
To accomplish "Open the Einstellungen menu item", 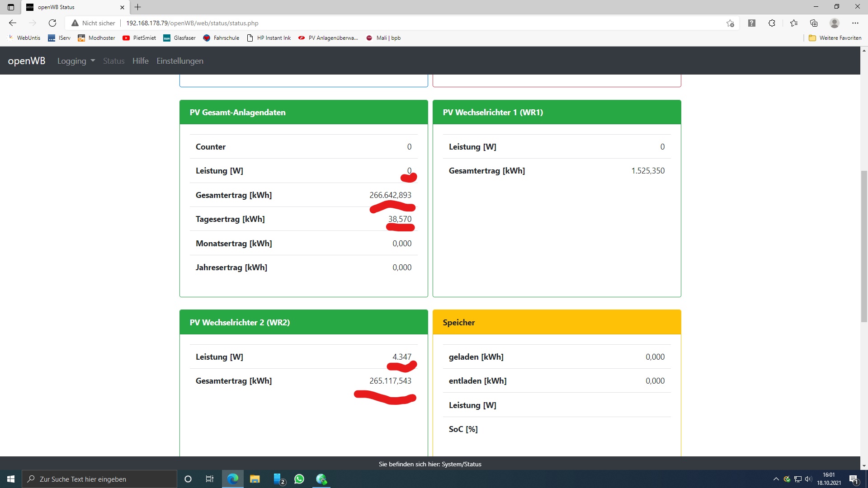I will [x=180, y=61].
